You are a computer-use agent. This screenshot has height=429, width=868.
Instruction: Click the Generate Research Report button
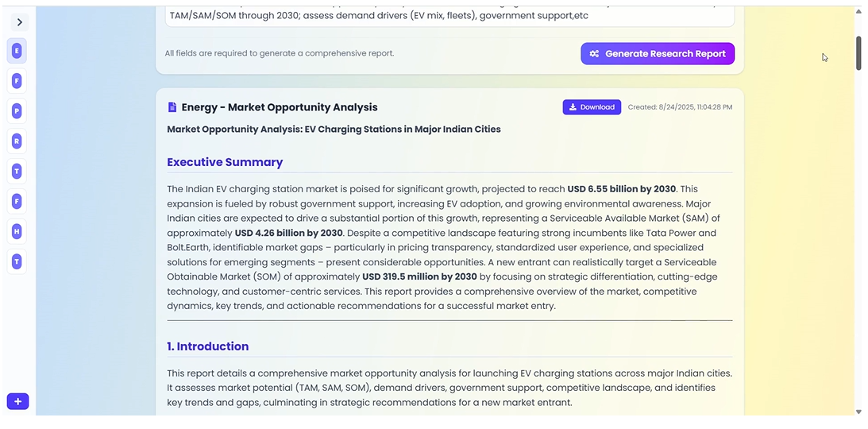tap(657, 54)
